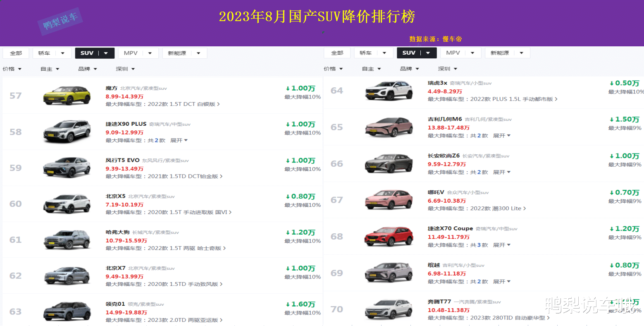Open 魔方's 2022款 1.5T DCT 白银版 link

[x=184, y=104]
